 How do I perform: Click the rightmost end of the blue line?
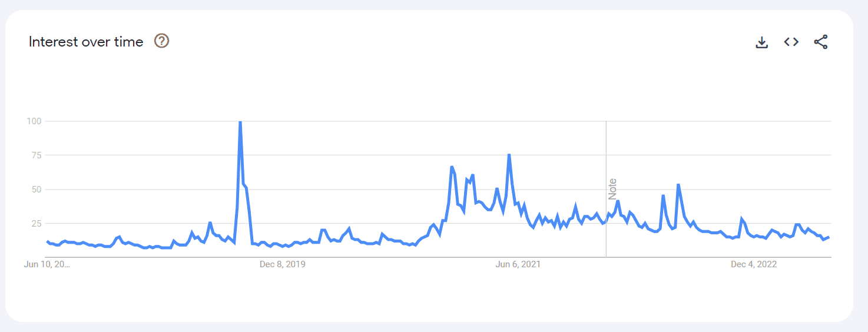pyautogui.click(x=829, y=237)
